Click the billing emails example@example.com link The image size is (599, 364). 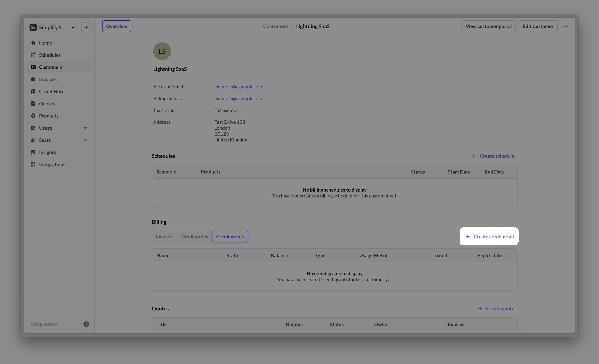239,98
